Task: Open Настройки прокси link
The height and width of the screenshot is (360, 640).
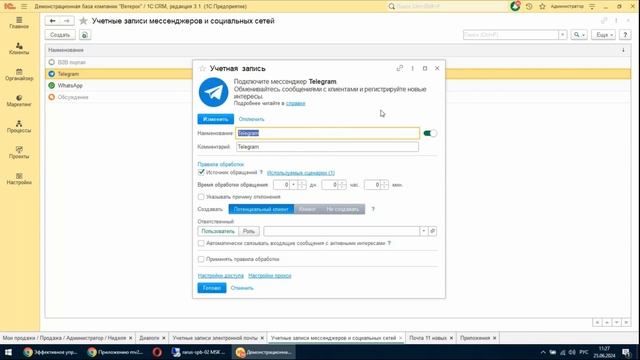Action: pos(270,276)
